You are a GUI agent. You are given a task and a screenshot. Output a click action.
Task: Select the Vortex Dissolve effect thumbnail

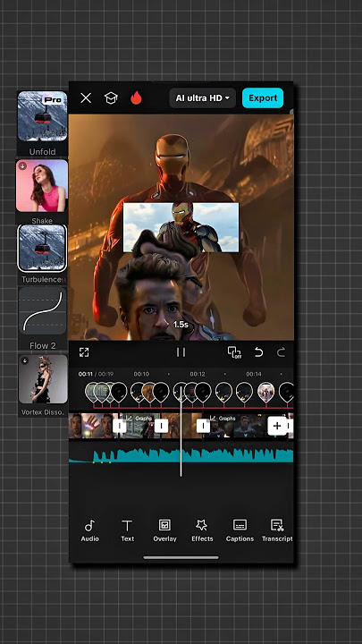(x=43, y=379)
